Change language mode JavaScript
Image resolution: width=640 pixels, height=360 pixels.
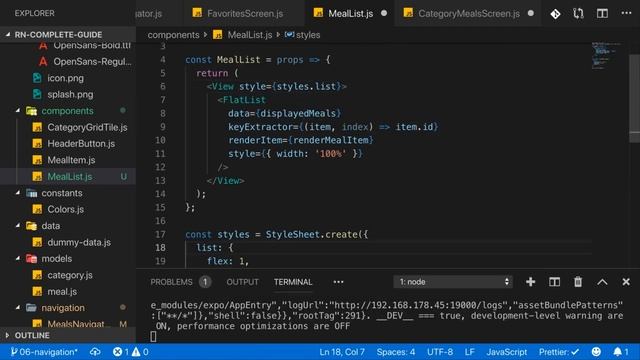click(x=507, y=351)
